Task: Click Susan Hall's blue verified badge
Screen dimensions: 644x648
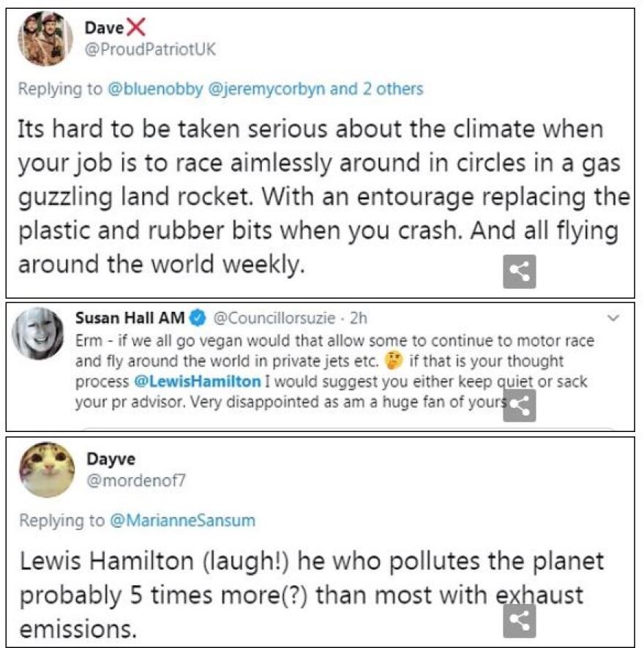Action: [x=197, y=318]
